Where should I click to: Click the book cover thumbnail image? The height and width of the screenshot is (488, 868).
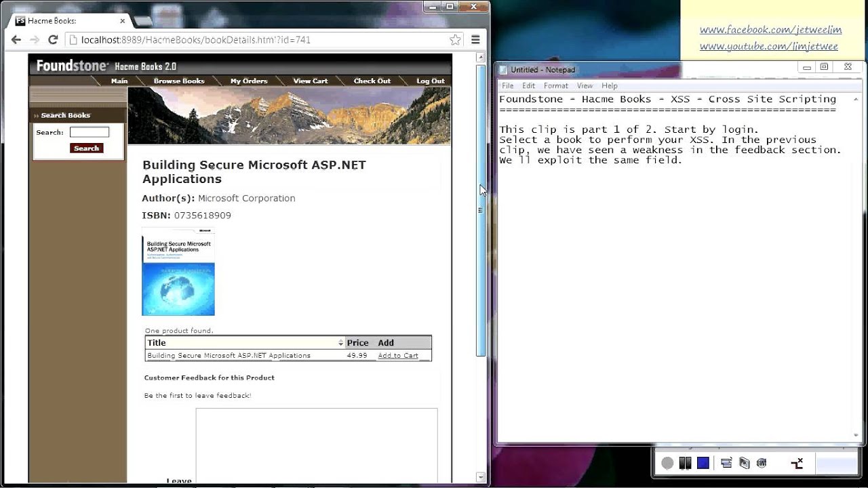point(178,271)
